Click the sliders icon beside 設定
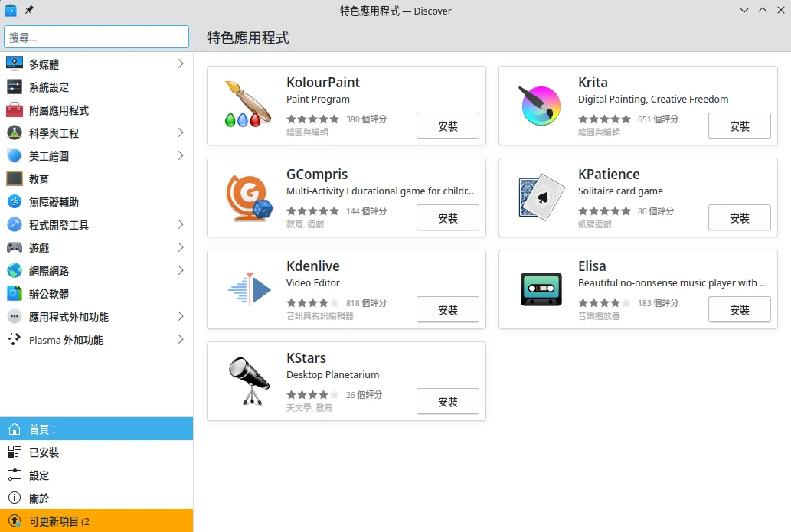The image size is (791, 532). 15,475
